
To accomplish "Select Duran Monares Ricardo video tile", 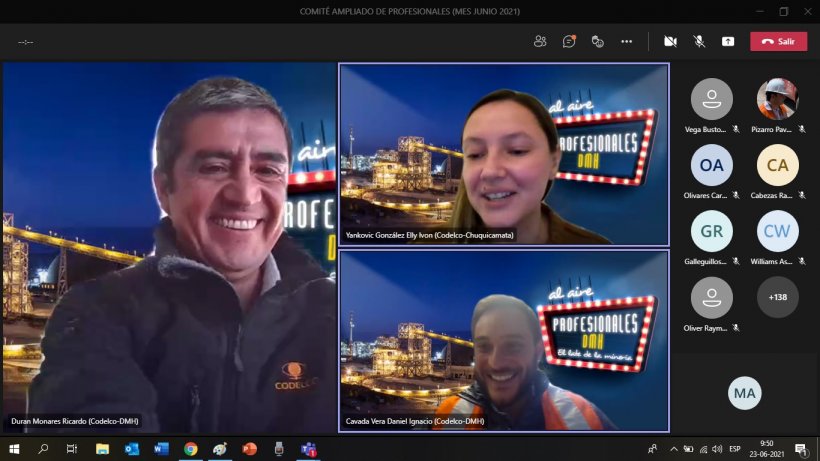I will click(169, 248).
